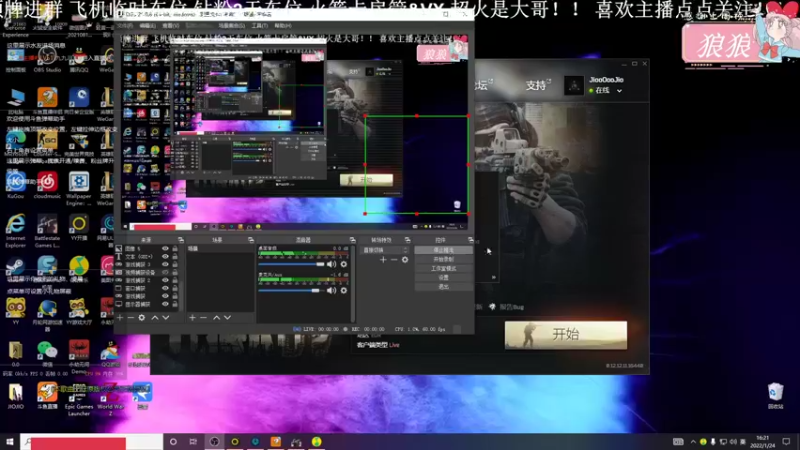Toggle visibility of the 游戏捕获 3 source
800x450 pixels.
click(165, 265)
